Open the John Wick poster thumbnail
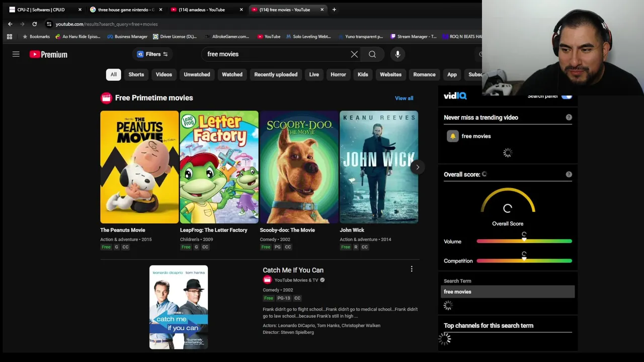This screenshot has width=644, height=362. point(379,167)
